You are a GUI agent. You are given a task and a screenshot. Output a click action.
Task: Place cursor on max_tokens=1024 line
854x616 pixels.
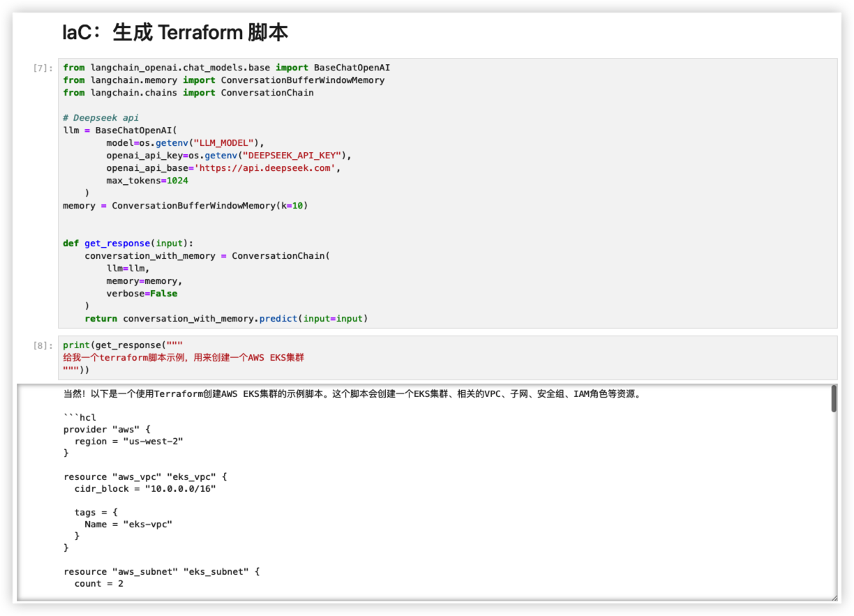pyautogui.click(x=147, y=181)
